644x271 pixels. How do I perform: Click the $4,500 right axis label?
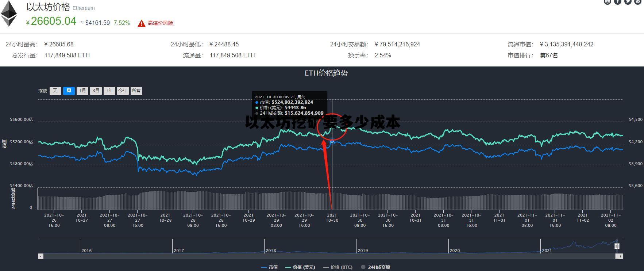click(636, 119)
